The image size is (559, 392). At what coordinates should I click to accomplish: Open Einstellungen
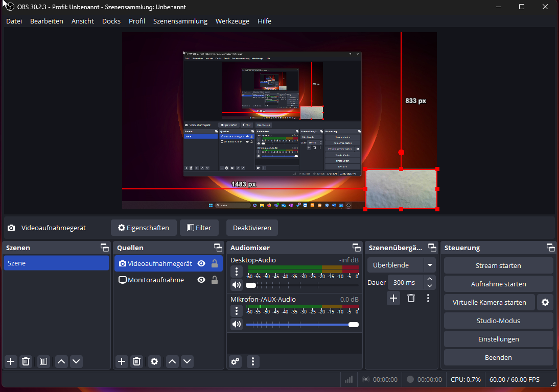pyautogui.click(x=498, y=339)
